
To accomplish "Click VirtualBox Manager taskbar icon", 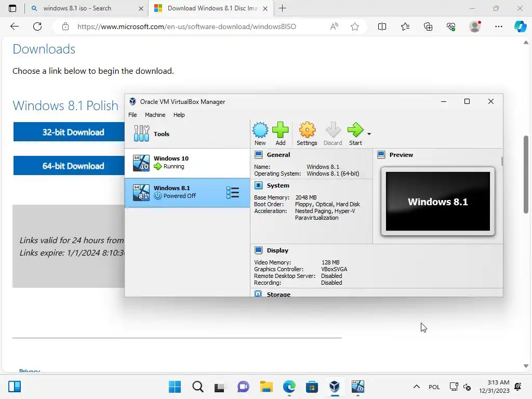I will (x=335, y=387).
